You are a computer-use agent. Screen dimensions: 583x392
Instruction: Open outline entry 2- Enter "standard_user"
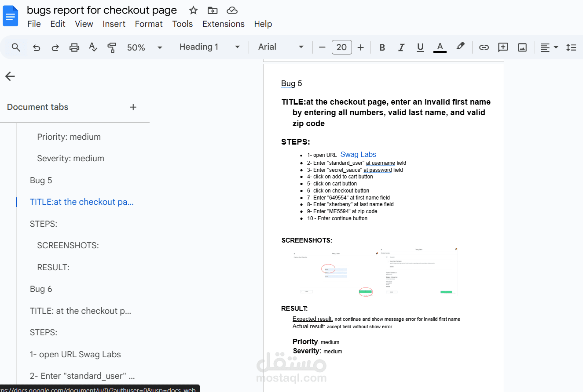tap(82, 376)
